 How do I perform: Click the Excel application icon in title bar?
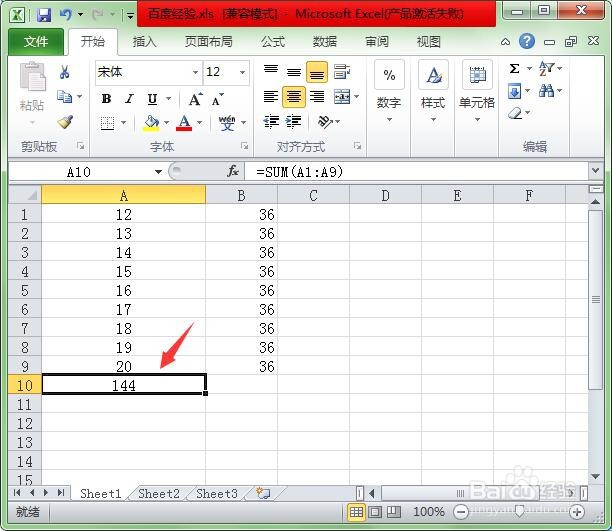tap(17, 15)
